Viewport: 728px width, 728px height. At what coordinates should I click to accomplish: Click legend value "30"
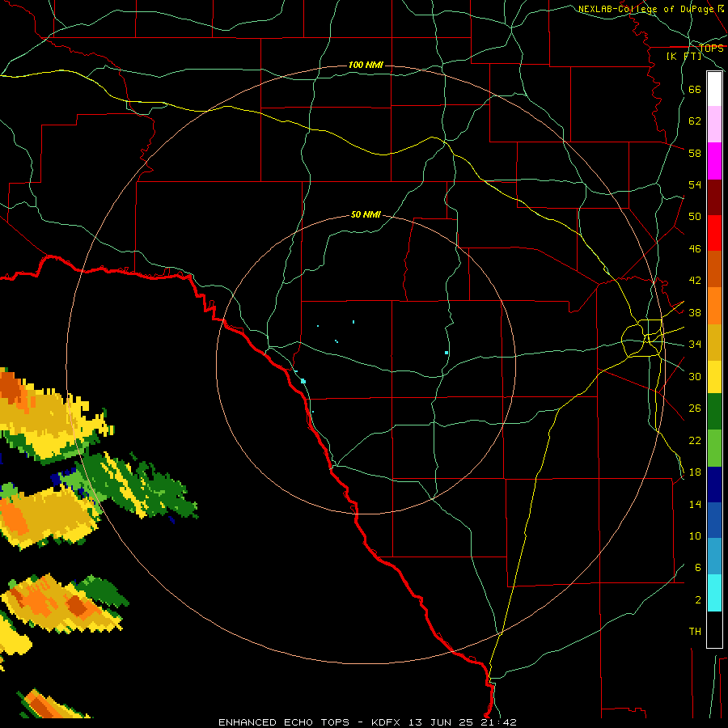point(695,376)
